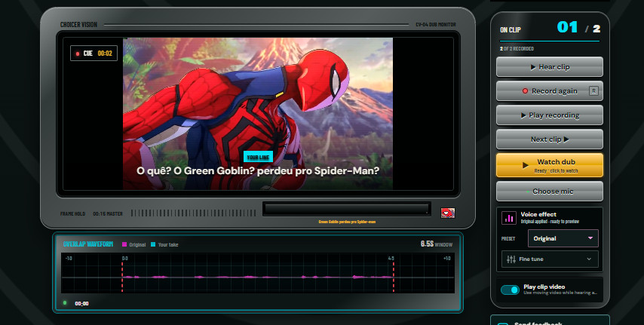Click Record again button
This screenshot has width=644, height=325.
[550, 91]
